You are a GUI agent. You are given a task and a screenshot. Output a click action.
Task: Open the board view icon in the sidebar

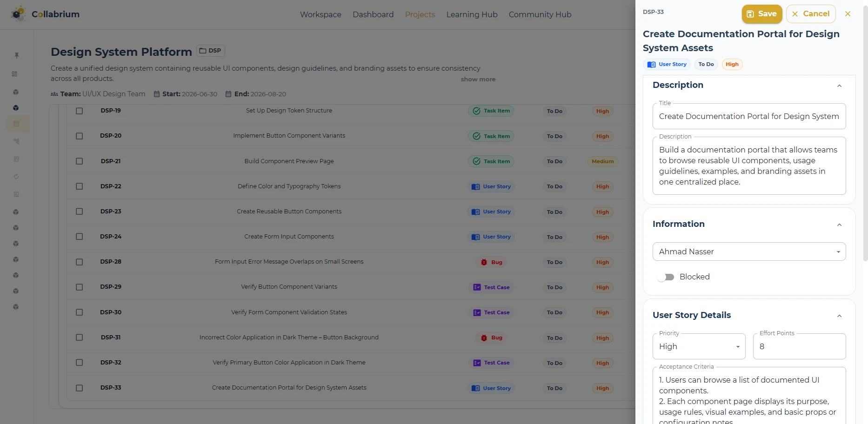[x=16, y=159]
